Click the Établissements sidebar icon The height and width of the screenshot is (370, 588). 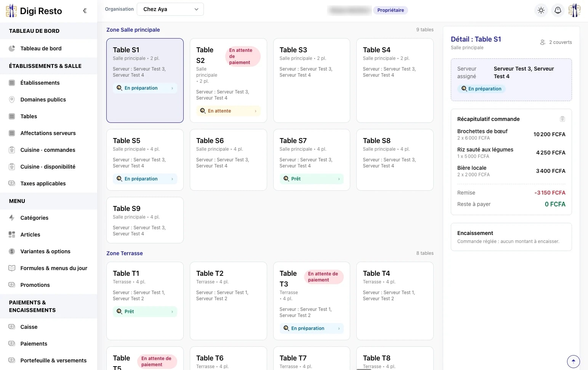(x=12, y=83)
